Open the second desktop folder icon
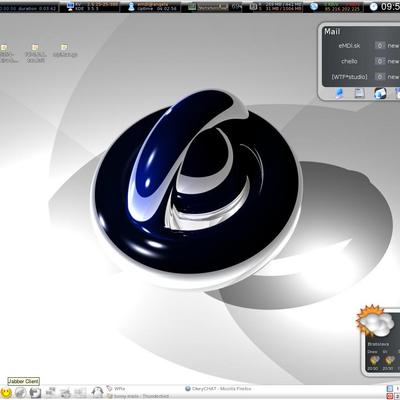The image size is (400, 400). click(x=35, y=47)
